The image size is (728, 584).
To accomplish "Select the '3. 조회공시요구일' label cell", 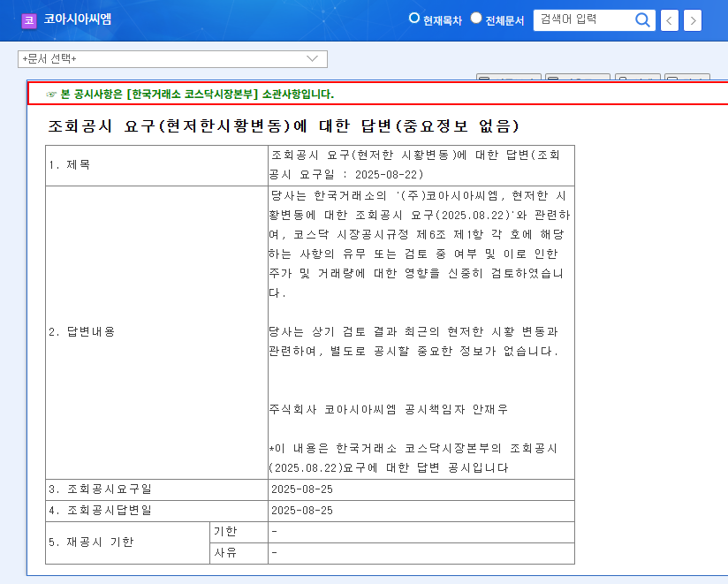I will tap(157, 489).
